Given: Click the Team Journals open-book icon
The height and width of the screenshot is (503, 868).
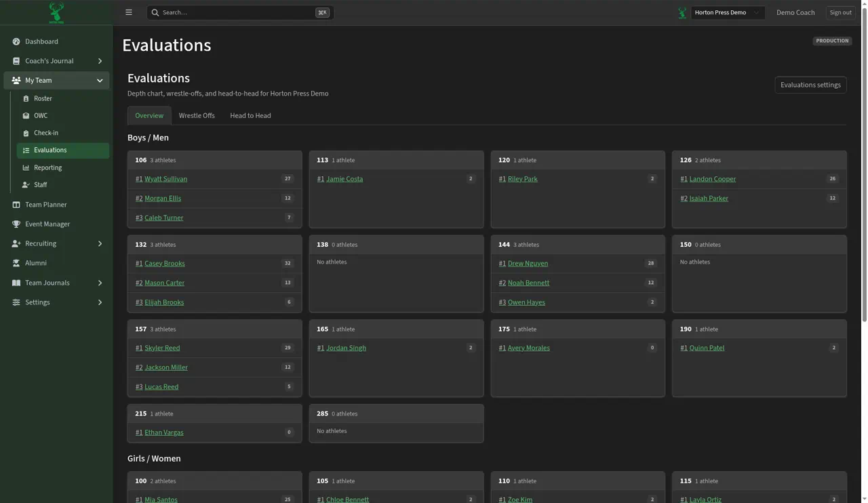Looking at the screenshot, I should pyautogui.click(x=16, y=283).
